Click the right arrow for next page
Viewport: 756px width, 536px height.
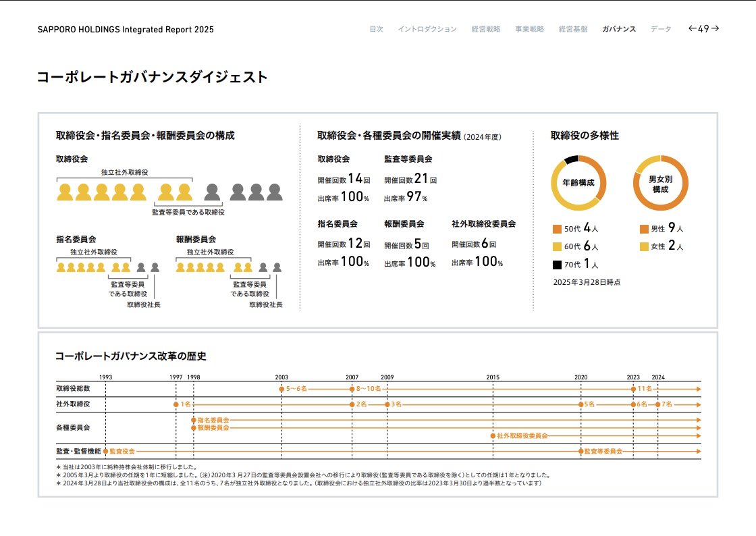point(715,29)
